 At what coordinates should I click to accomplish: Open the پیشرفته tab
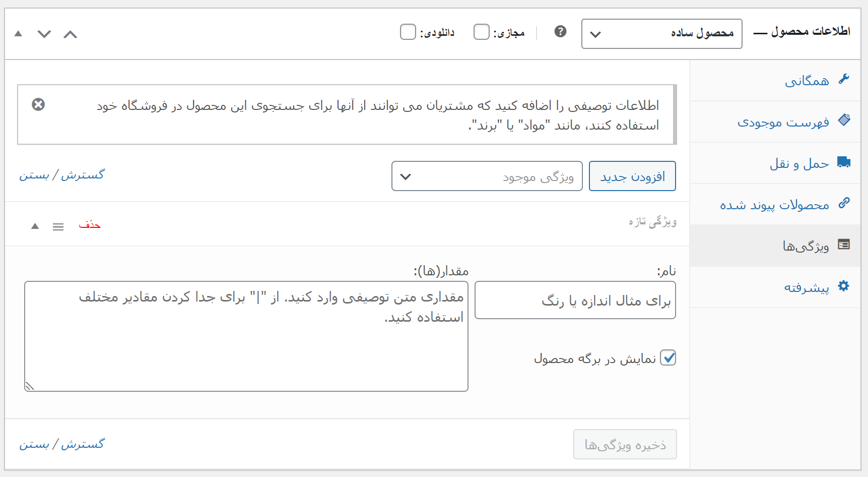pos(775,287)
